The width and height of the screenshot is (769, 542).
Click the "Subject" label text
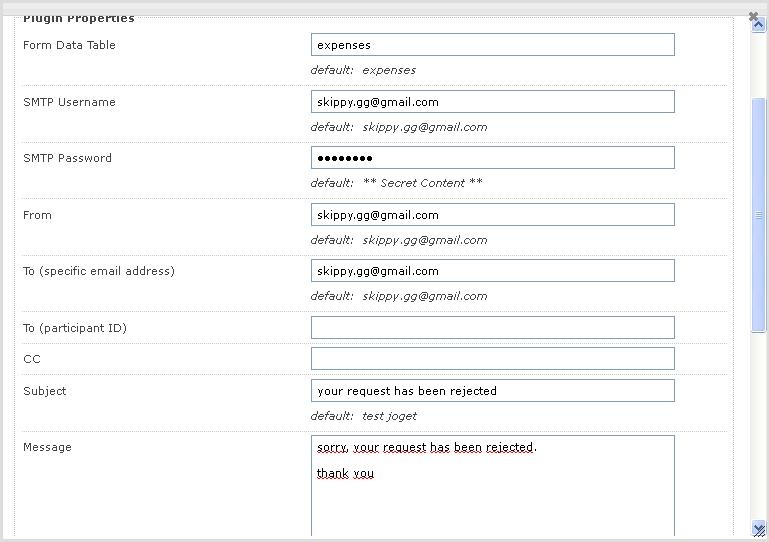click(45, 391)
